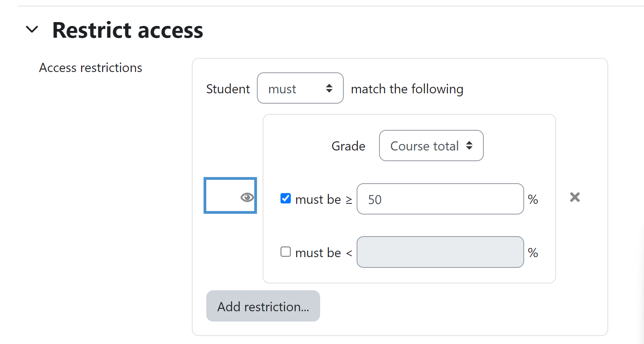Click the Restrict access heading
Image resolution: width=644 pixels, height=344 pixels.
[128, 30]
